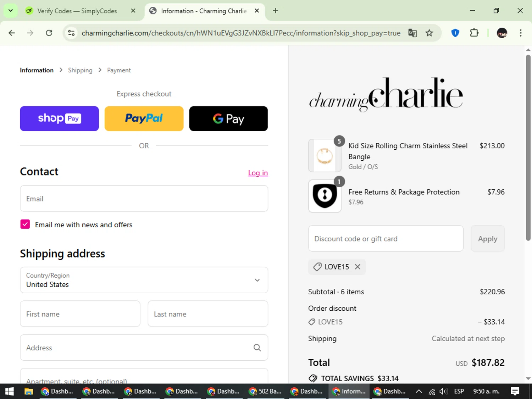The width and height of the screenshot is (532, 399).
Task: Close the Information Charming Charlie tab
Action: point(257,11)
